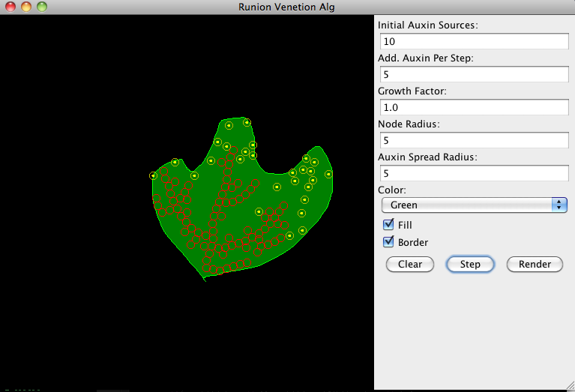Click the Node Radius: label
The width and height of the screenshot is (575, 392).
point(409,124)
